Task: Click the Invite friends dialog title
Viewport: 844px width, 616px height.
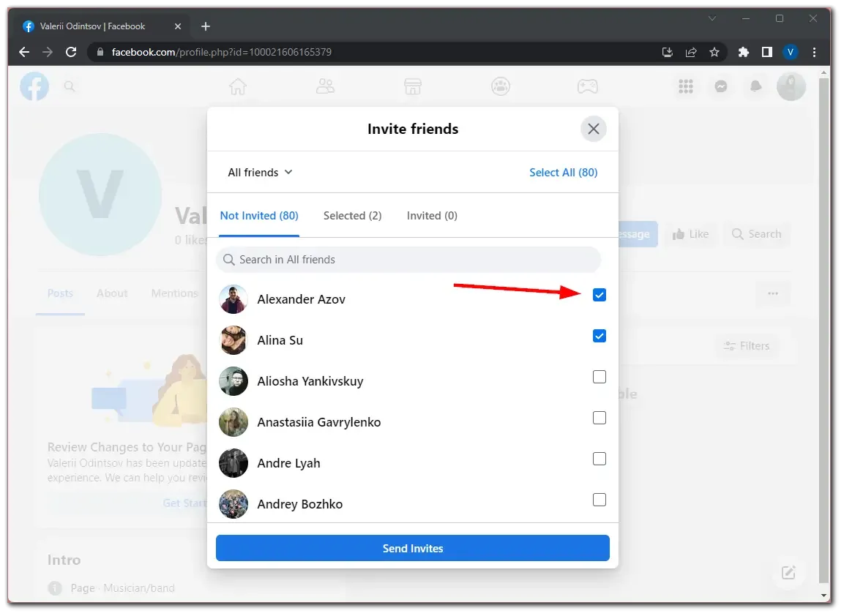Action: pyautogui.click(x=412, y=129)
